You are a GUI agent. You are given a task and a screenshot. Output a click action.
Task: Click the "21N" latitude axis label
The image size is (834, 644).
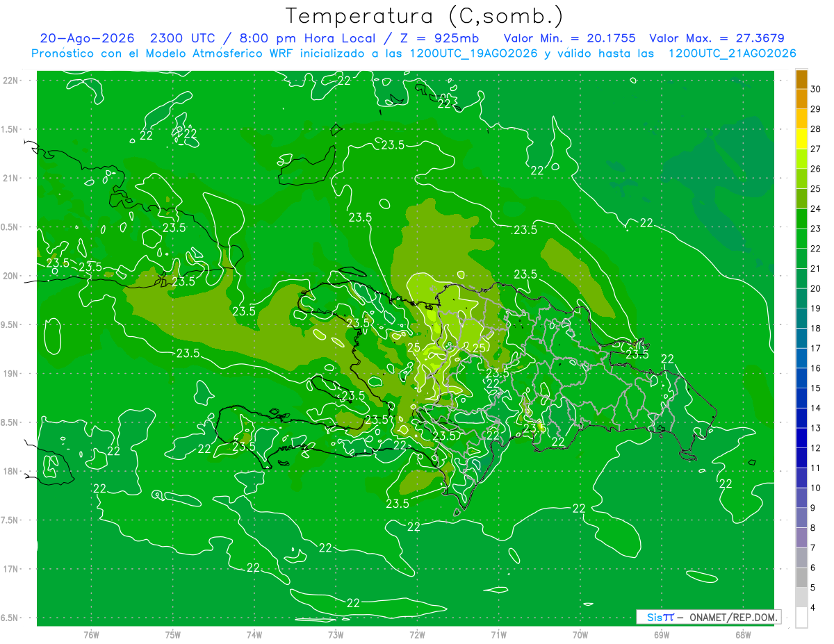pos(12,178)
